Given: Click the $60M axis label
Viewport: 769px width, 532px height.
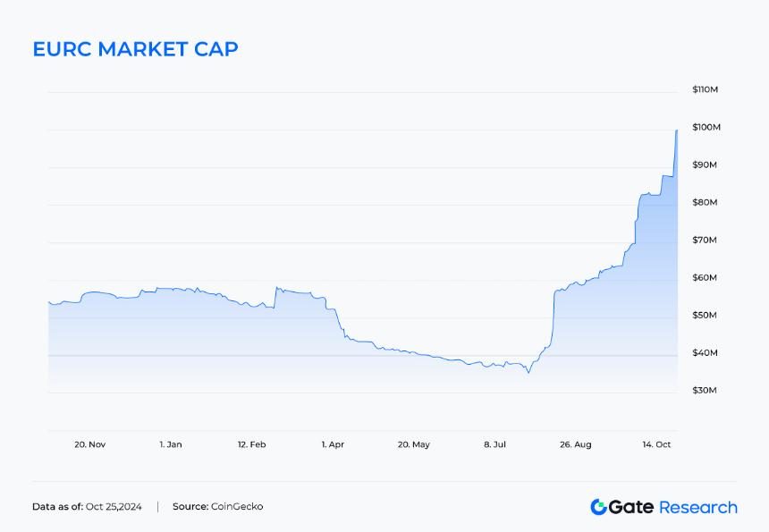Looking at the screenshot, I should (x=705, y=277).
